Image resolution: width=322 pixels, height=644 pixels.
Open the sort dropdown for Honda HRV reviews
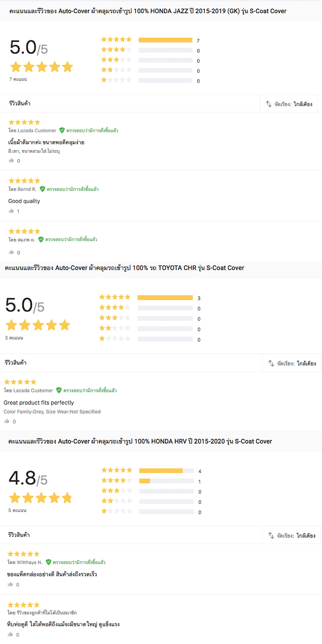click(291, 535)
